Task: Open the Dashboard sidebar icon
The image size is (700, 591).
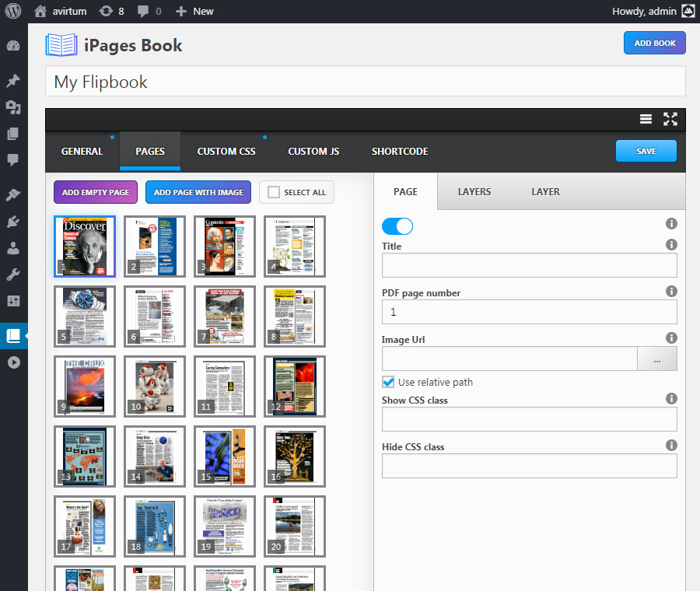Action: click(13, 46)
